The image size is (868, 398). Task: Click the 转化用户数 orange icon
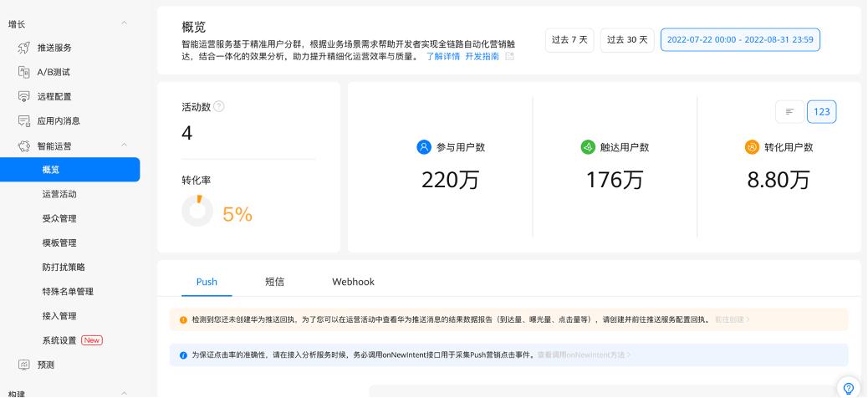[x=752, y=147]
